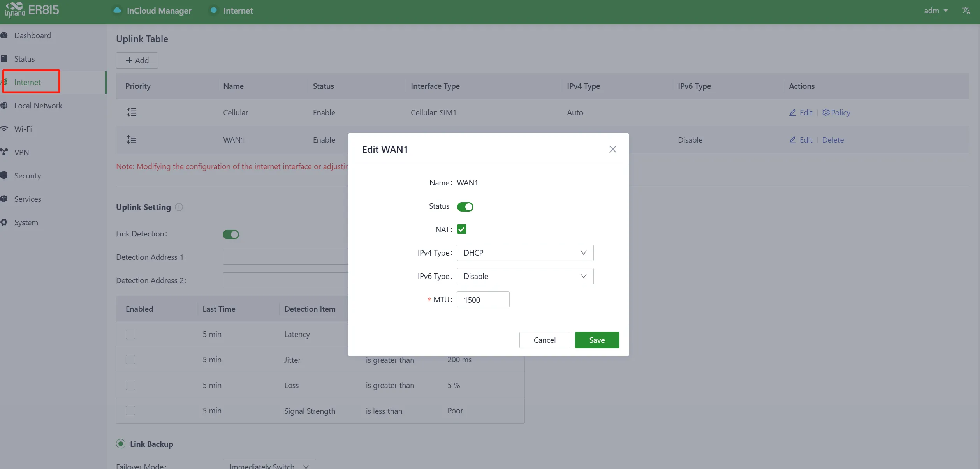Screen dimensions: 980x469
Task: Save the WAN1 settings
Action: (597, 340)
